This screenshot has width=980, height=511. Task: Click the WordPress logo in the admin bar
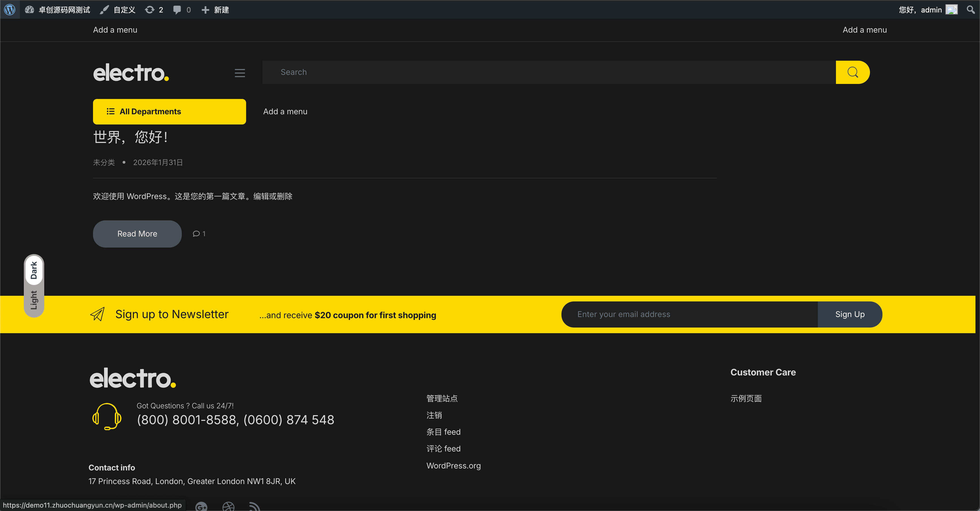(10, 10)
